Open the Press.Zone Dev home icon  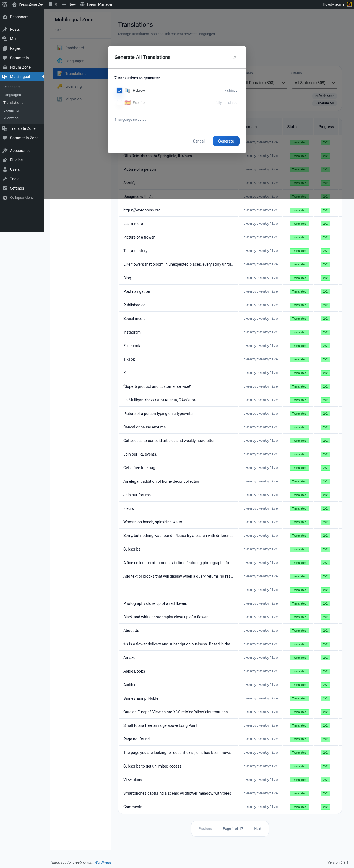pos(14,4)
